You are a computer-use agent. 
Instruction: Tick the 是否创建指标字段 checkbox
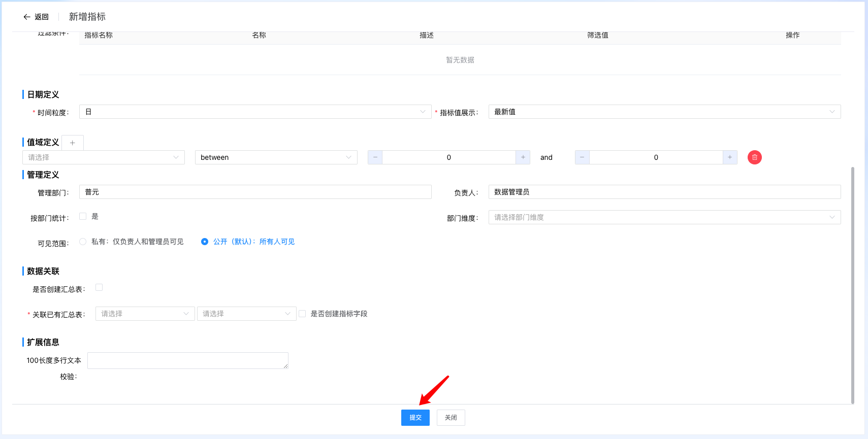point(302,314)
